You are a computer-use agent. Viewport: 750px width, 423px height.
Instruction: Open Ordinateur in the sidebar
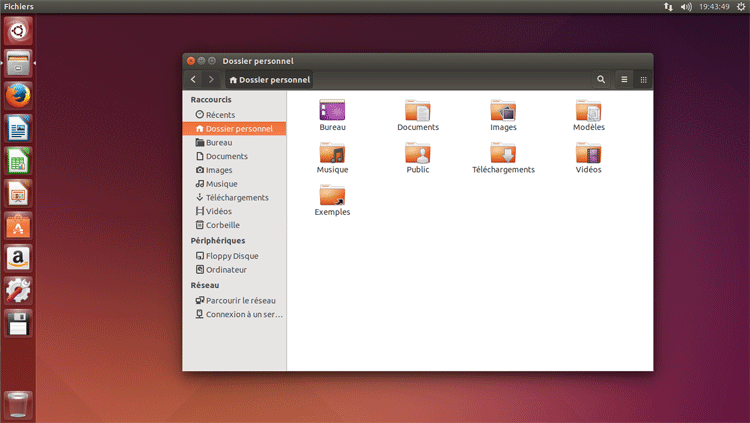click(x=234, y=270)
